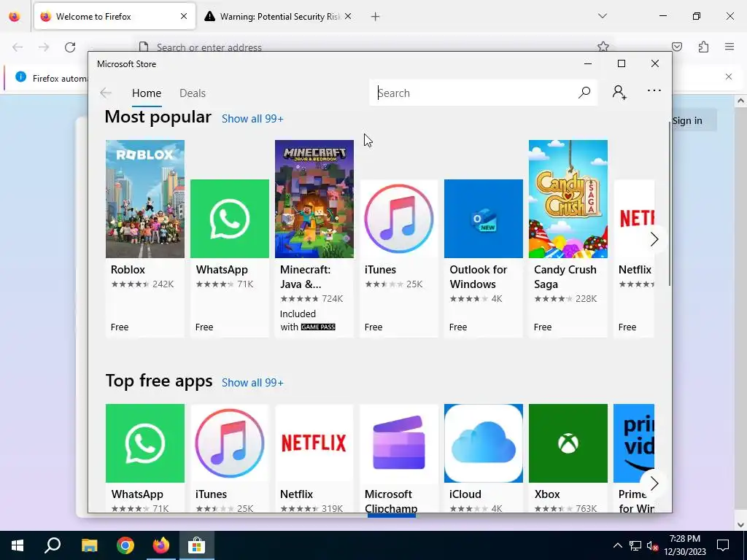This screenshot has width=747, height=560.
Task: Open the Firefox View icon beside tabs
Action: 15,17
